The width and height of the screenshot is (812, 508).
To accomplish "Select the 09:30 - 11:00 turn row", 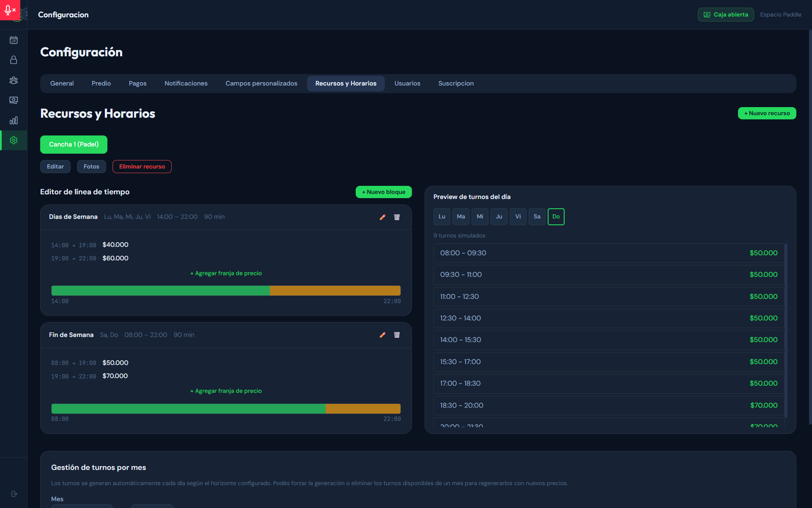I will coord(609,275).
